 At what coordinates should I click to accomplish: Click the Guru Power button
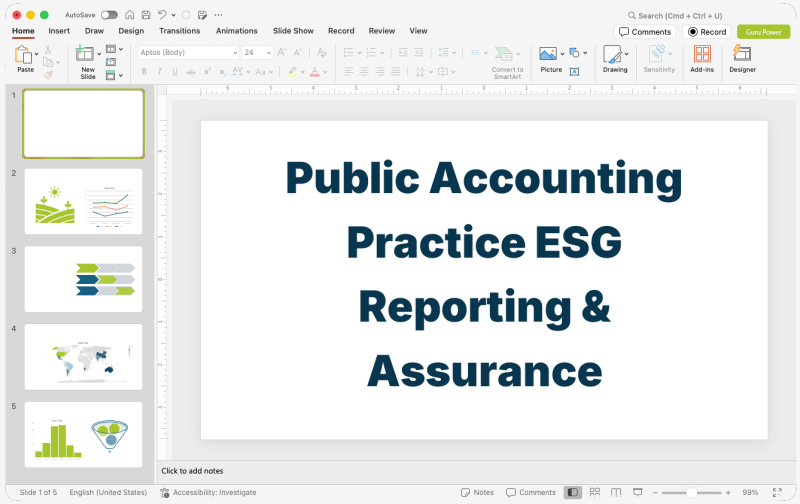764,32
